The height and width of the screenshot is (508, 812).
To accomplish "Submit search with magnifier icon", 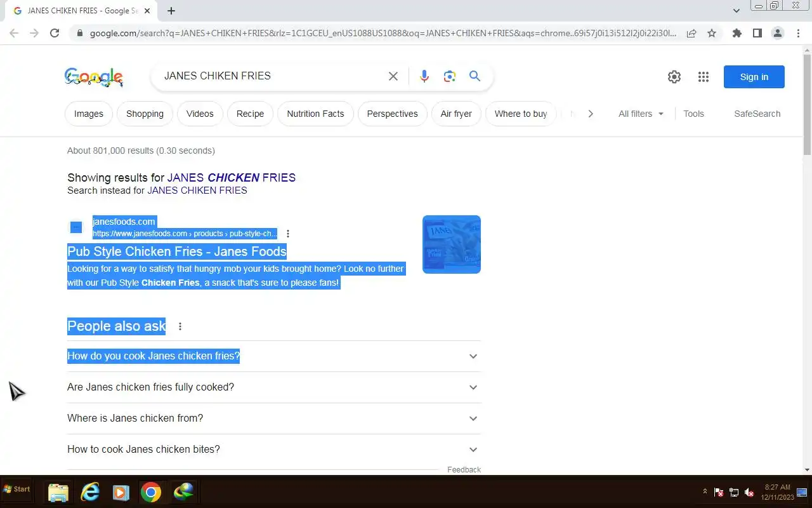I will click(x=475, y=76).
